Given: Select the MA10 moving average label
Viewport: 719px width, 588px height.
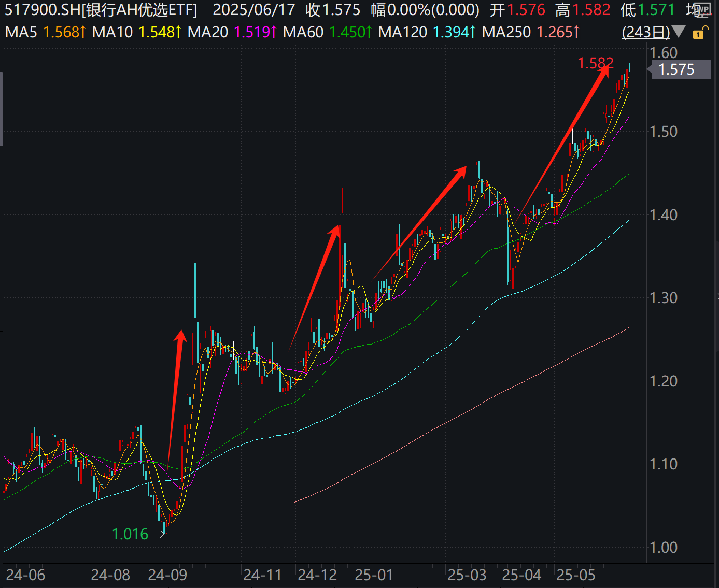Looking at the screenshot, I should [112, 32].
